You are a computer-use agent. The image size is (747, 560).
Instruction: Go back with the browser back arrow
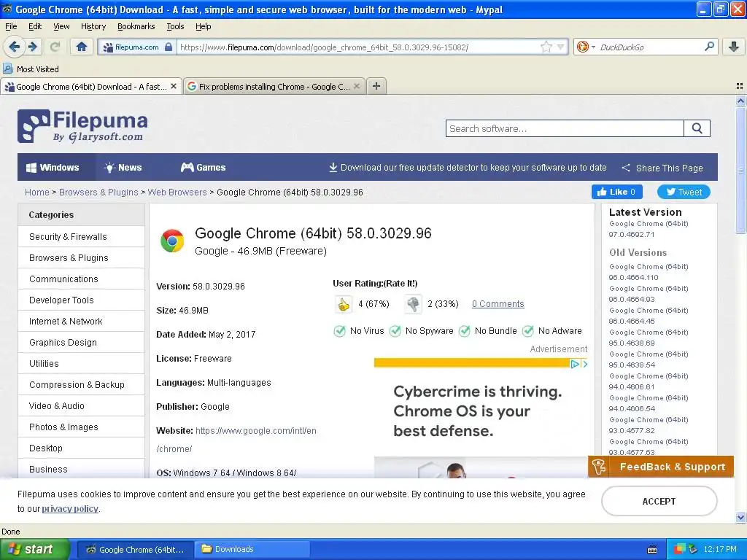15,47
